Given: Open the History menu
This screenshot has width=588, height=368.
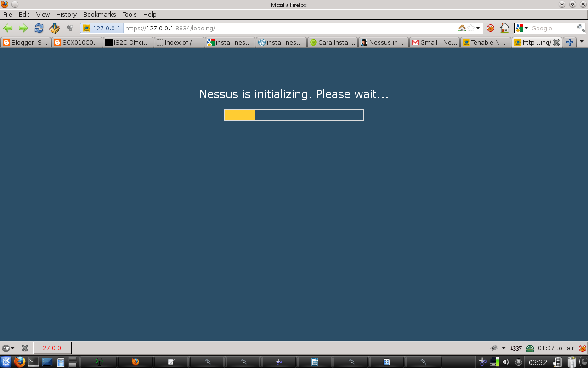Looking at the screenshot, I should pos(66,14).
